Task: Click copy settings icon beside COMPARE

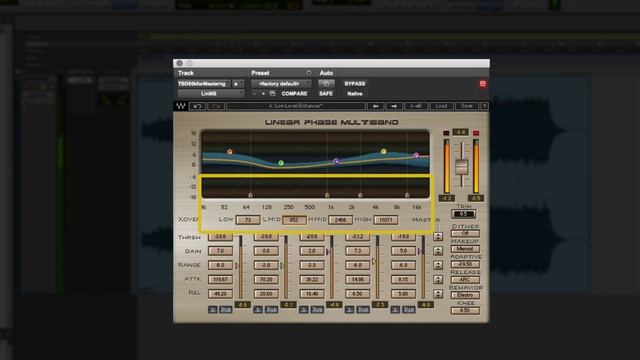Action: pyautogui.click(x=272, y=94)
